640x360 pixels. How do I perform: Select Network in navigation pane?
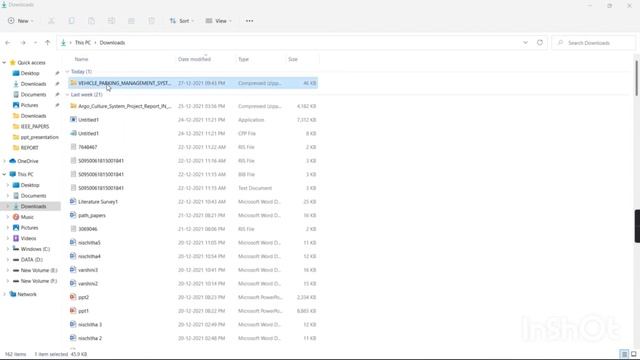27,294
